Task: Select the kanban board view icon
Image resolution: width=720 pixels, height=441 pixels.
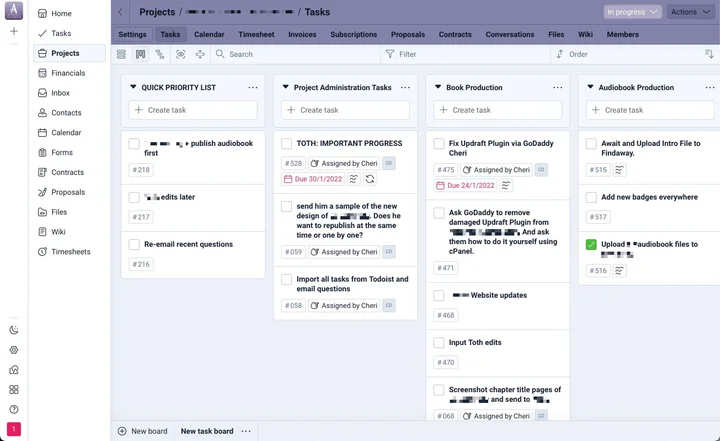Action: (x=141, y=54)
